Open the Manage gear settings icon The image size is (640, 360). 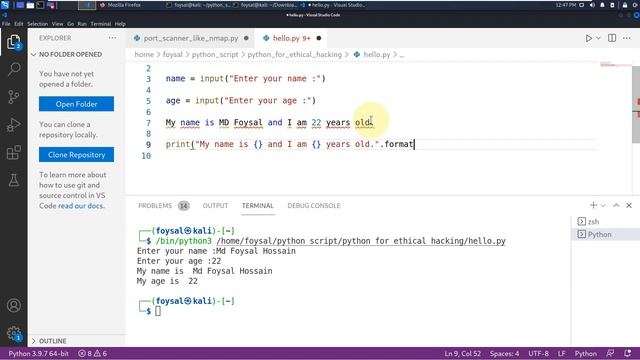13,333
